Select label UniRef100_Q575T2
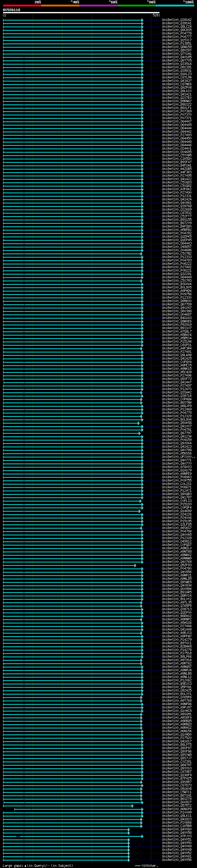The height and width of the screenshot is (868, 197). (x=177, y=806)
